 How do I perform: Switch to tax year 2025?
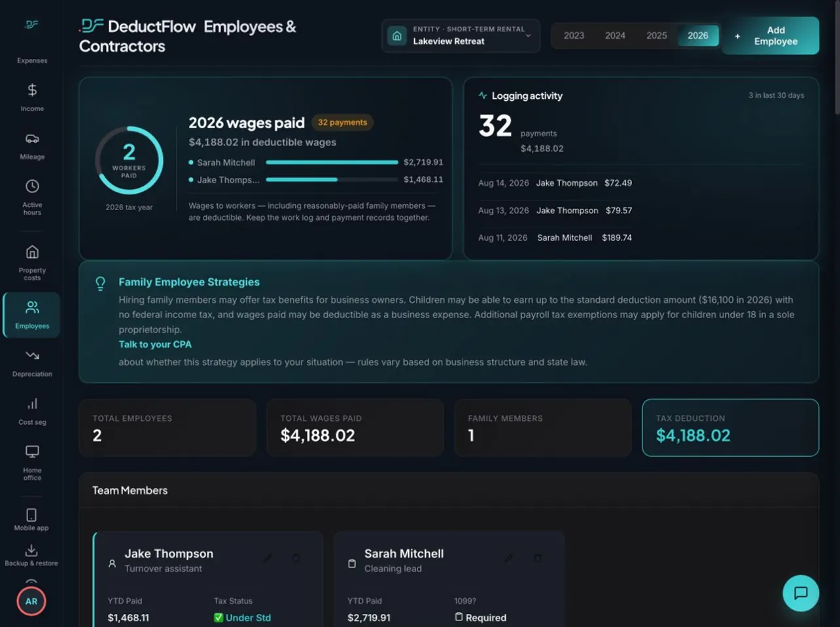coord(657,35)
